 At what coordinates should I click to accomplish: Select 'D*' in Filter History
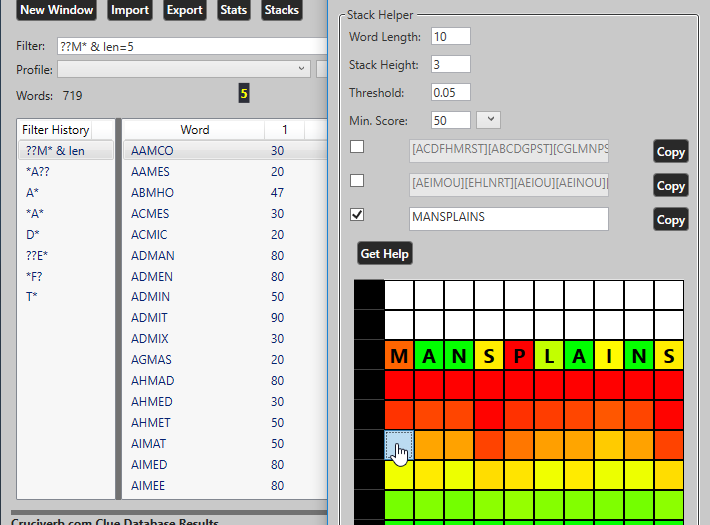[66, 235]
